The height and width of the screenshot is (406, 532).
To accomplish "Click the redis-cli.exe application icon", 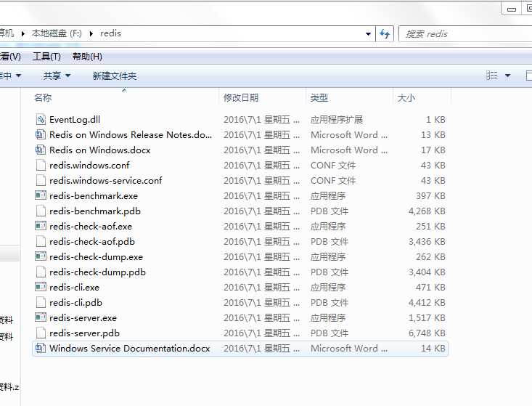I will [41, 287].
